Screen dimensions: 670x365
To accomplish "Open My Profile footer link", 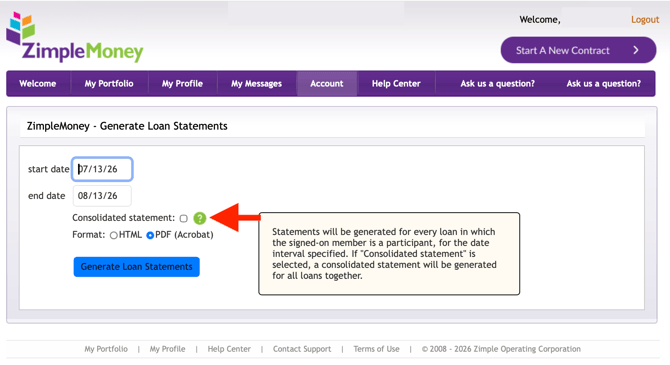I will pos(168,349).
